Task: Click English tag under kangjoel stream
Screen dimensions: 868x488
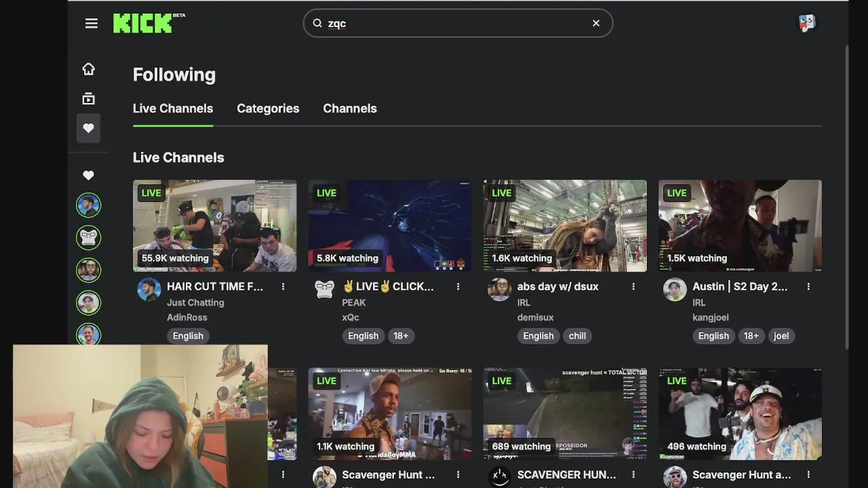Action: (713, 335)
